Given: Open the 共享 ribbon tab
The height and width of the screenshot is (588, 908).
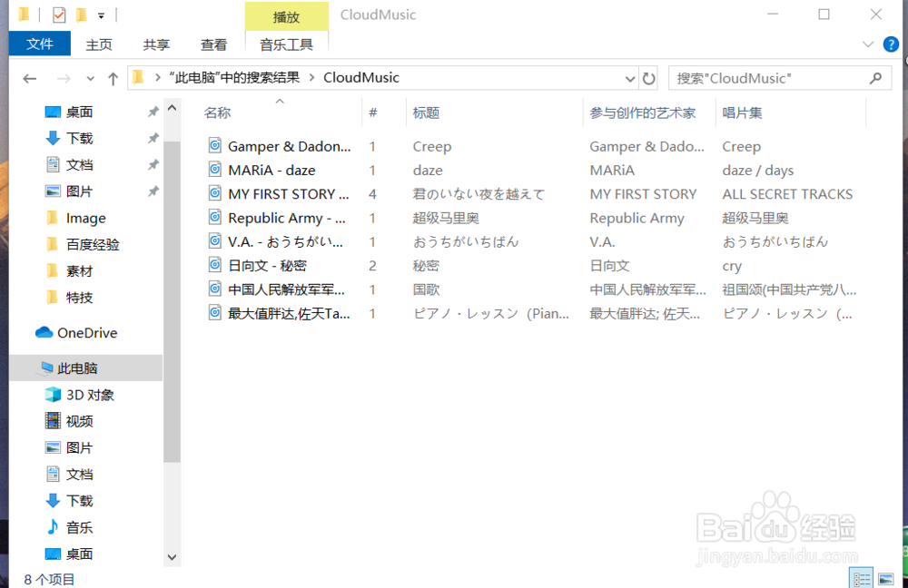Looking at the screenshot, I should tap(156, 44).
